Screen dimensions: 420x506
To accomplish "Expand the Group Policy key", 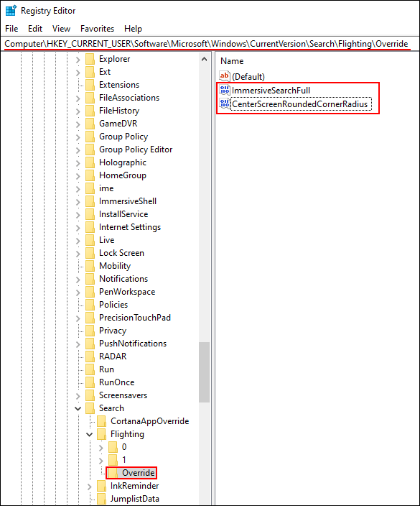I will click(78, 137).
